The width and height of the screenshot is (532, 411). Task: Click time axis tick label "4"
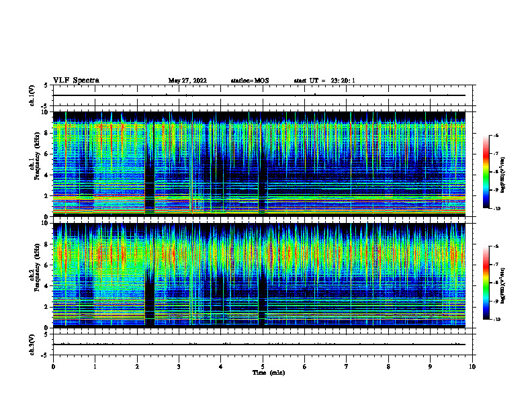(221, 367)
